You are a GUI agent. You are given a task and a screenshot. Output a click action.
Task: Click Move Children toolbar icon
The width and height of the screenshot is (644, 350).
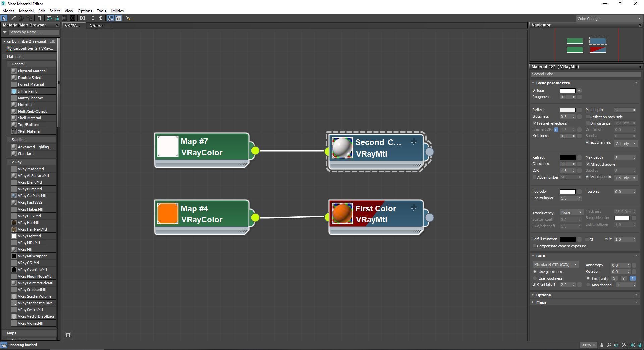(49, 18)
